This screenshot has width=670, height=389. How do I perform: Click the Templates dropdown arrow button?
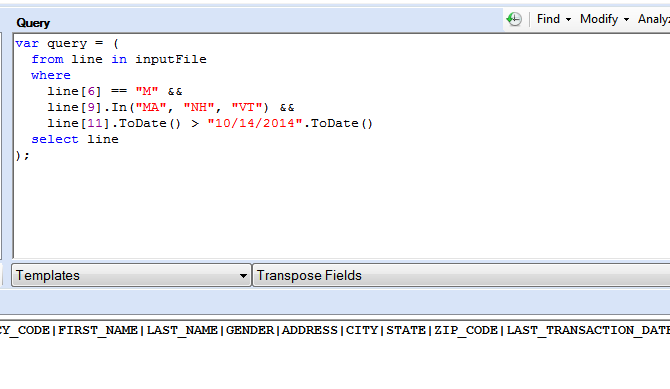(x=243, y=276)
